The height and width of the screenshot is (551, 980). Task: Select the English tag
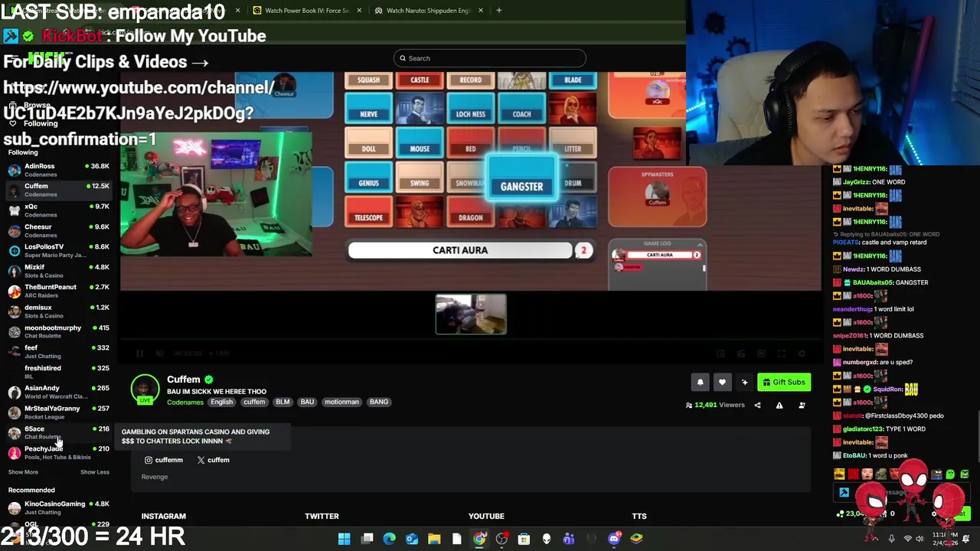tap(221, 402)
